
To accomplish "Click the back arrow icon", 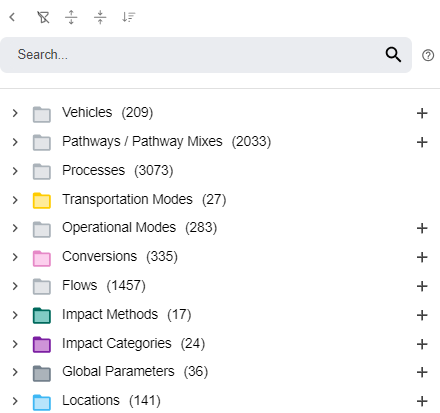I will 12,17.
